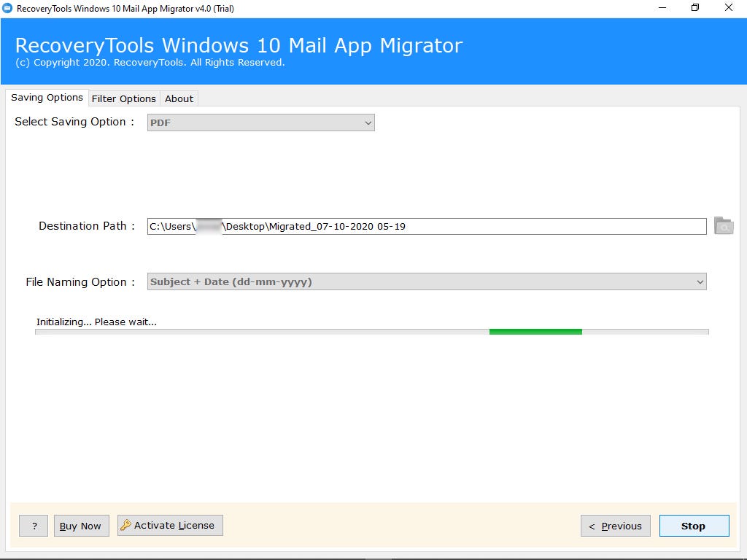Screen dimensions: 747x560
Task: Click the key icon on Activate License button
Action: (125, 525)
